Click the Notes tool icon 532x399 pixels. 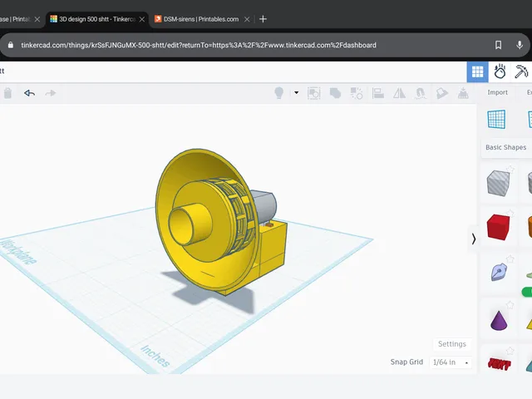(441, 93)
